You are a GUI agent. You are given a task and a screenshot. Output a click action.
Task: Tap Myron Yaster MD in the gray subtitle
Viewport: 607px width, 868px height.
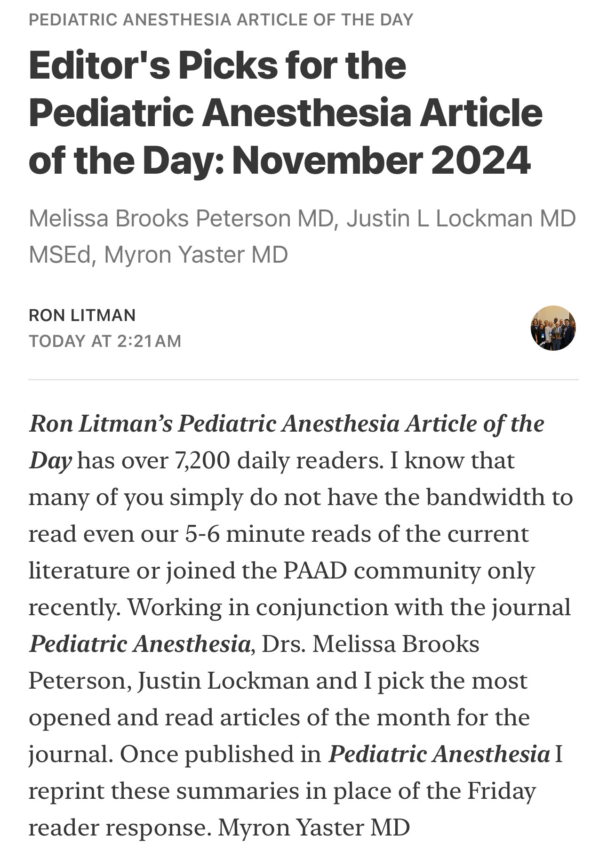(196, 255)
